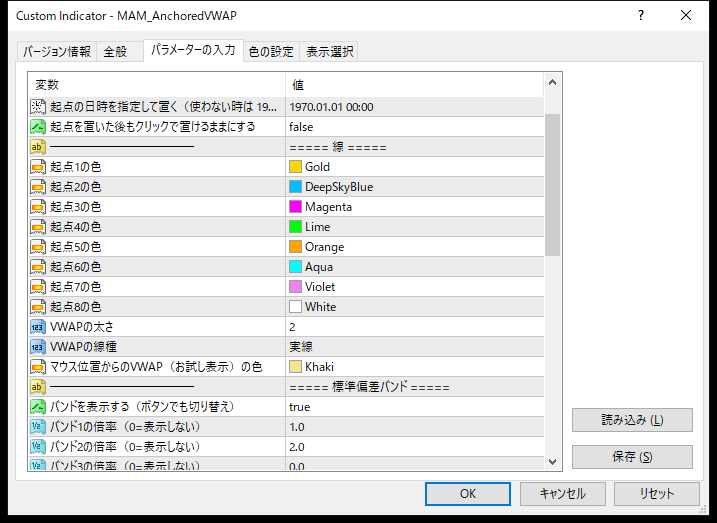Click the ===== 線 ===== value text
717x523 pixels.
(x=338, y=147)
